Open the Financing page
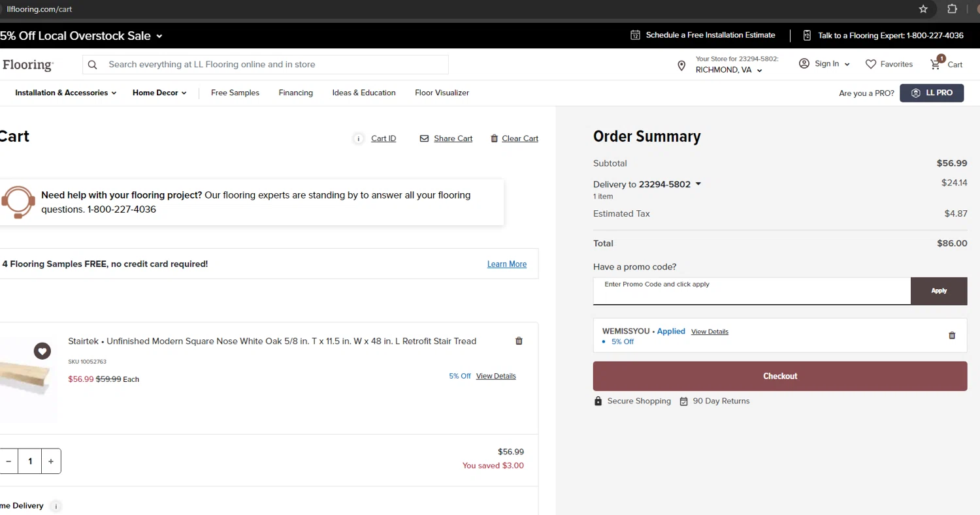This screenshot has height=515, width=980. tap(296, 93)
